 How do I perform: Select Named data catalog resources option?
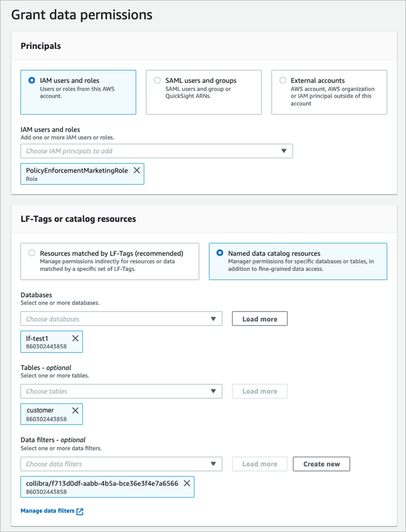pyautogui.click(x=220, y=253)
